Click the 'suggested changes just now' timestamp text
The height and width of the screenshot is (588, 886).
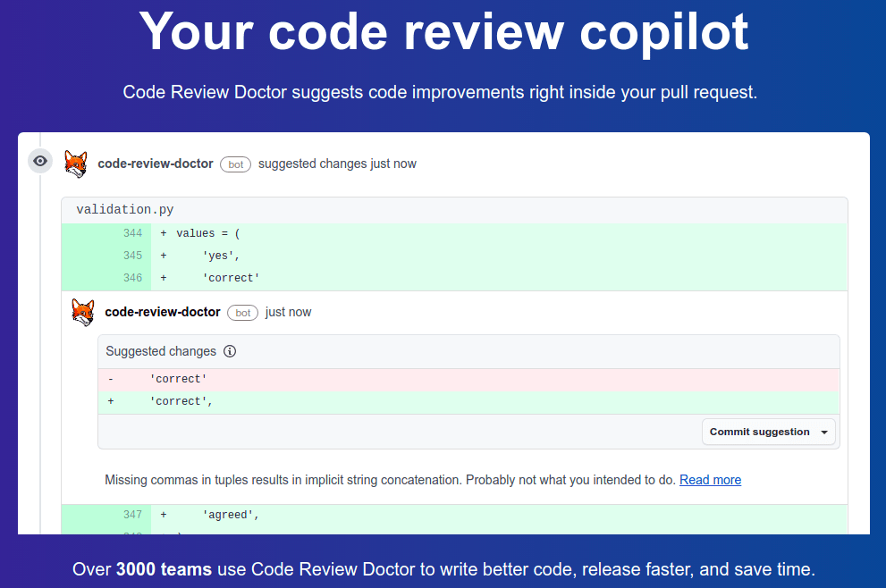pyautogui.click(x=337, y=164)
